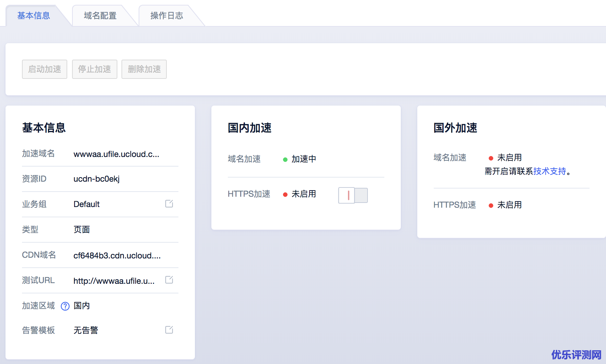The image size is (606, 364).
Task: Click red status dot for 国内 HTTPS加速
Action: coord(285,194)
